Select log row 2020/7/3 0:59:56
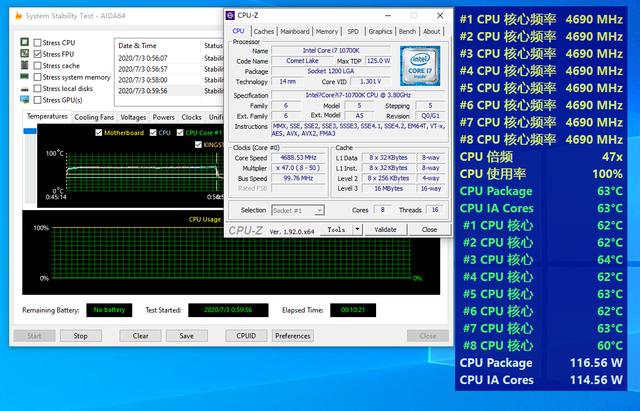 pos(169,91)
